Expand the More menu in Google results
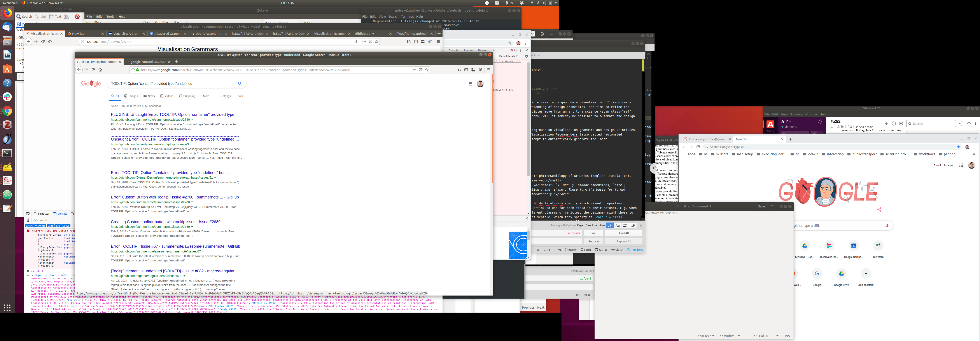980x341 pixels. click(x=205, y=96)
